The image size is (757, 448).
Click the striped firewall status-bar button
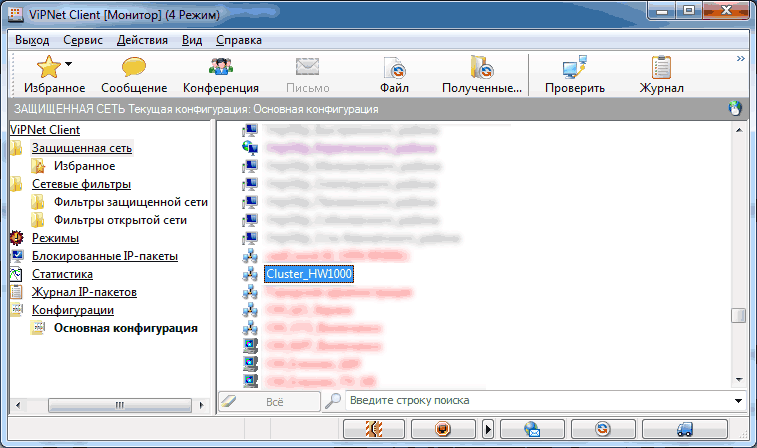pyautogui.click(x=374, y=429)
